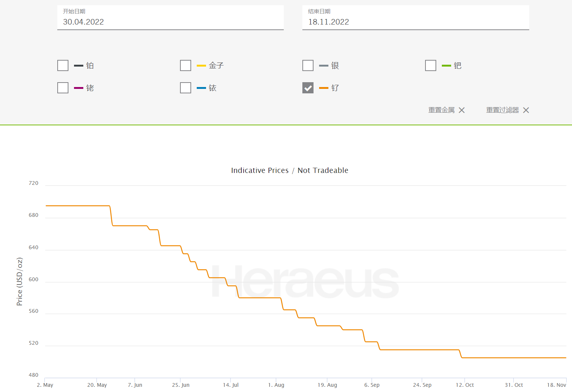Viewport: 572px width, 392px height.
Task: Click the 520 y-axis label
Action: pyautogui.click(x=33, y=343)
